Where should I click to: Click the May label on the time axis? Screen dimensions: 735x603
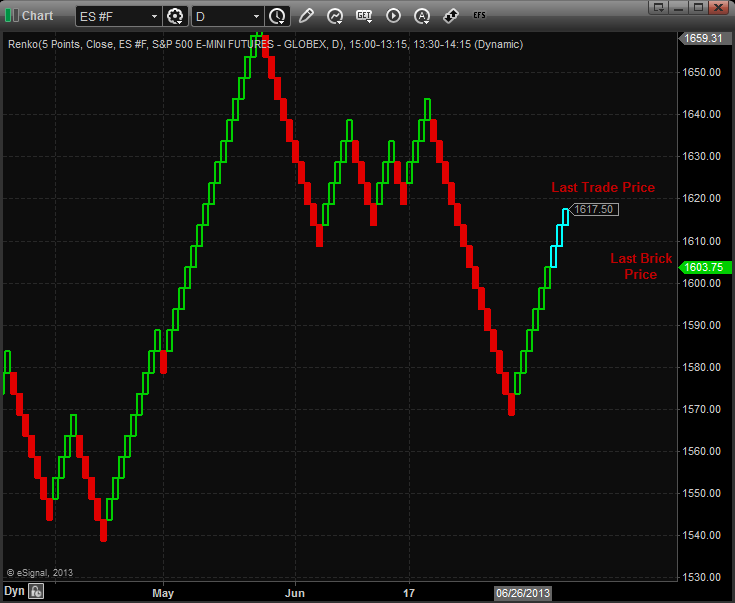pos(163,593)
